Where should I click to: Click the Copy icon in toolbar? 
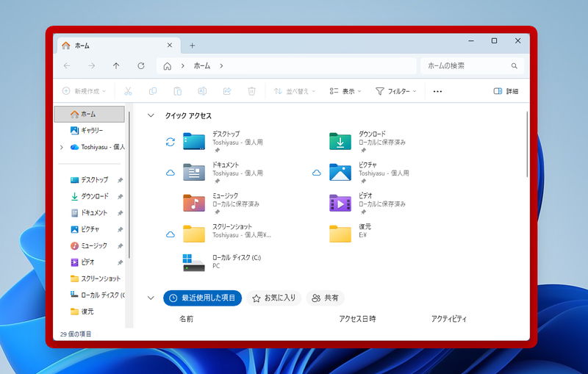[x=153, y=91]
